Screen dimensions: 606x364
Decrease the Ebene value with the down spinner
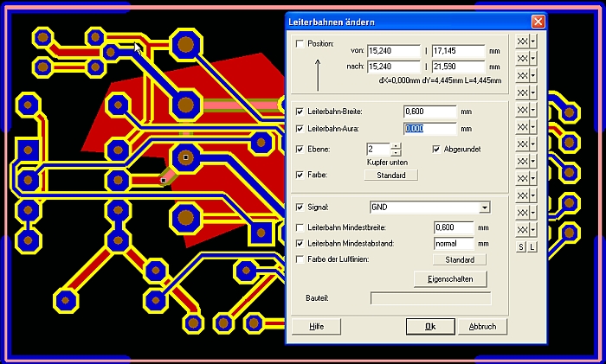click(396, 153)
